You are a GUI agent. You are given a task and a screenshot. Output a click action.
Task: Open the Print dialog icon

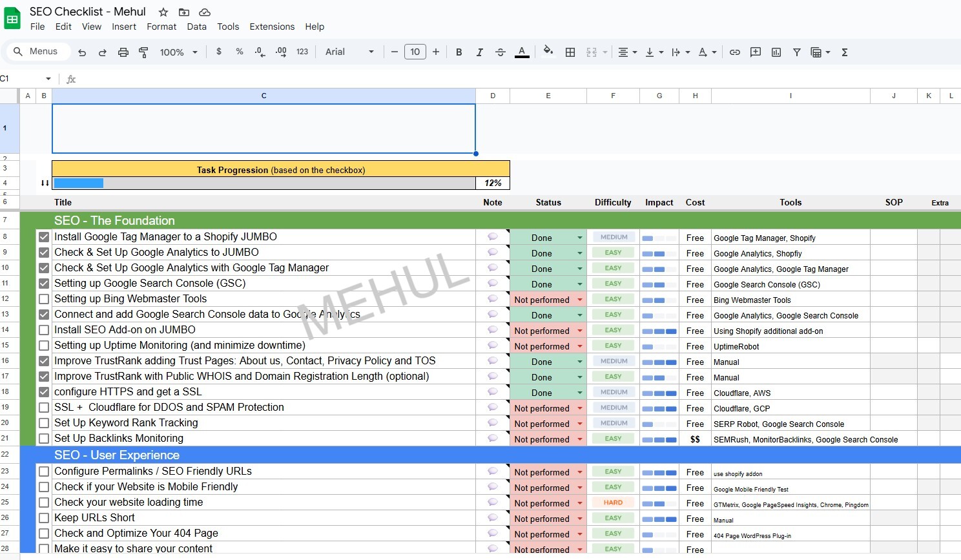click(123, 52)
